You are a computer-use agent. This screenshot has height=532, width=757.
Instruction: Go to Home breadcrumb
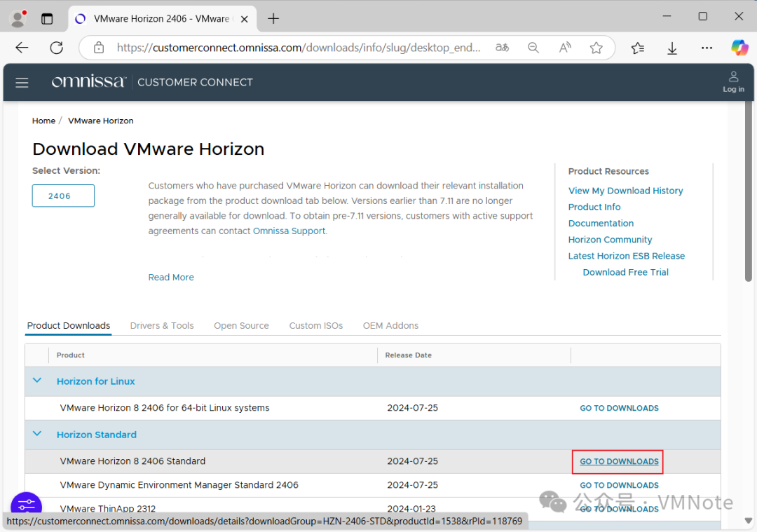point(43,121)
